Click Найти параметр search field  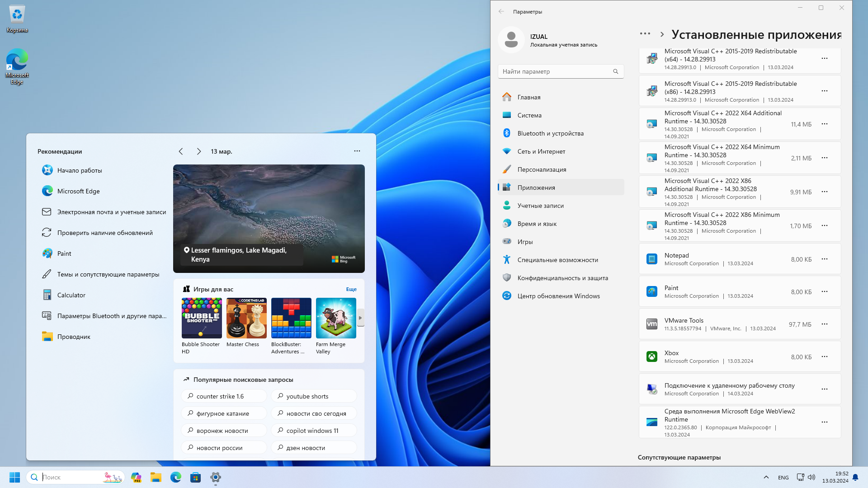[561, 71]
